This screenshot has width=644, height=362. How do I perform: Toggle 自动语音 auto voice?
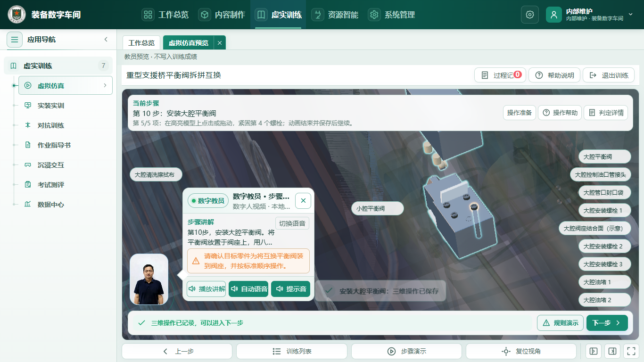point(248,289)
